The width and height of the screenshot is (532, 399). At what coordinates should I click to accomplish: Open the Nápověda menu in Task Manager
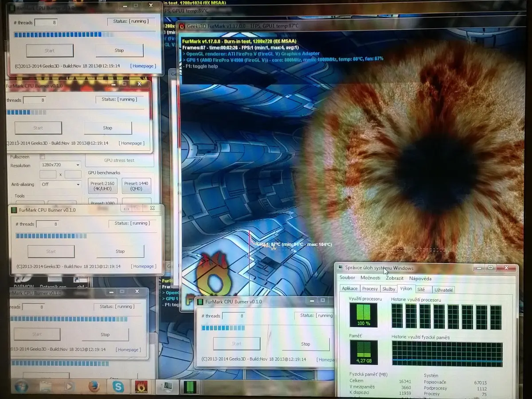[x=420, y=279]
